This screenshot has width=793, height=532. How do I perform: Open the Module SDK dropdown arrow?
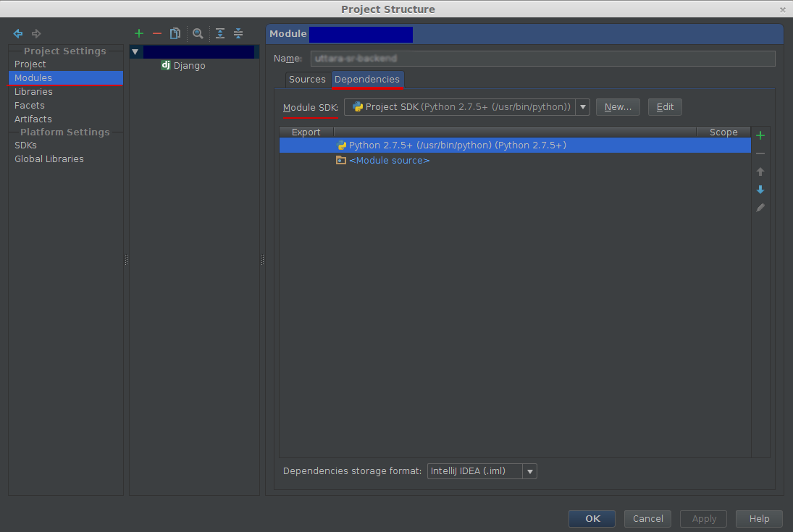[582, 106]
